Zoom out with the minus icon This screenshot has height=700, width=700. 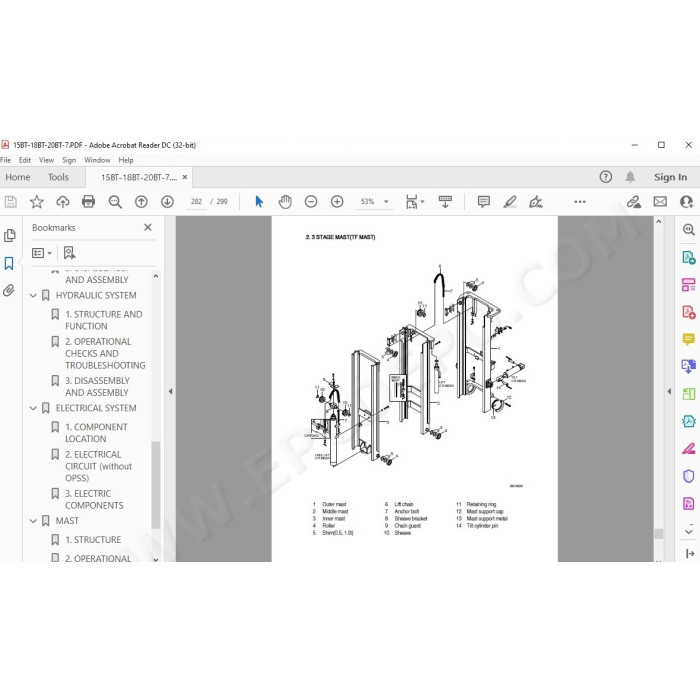pyautogui.click(x=311, y=202)
